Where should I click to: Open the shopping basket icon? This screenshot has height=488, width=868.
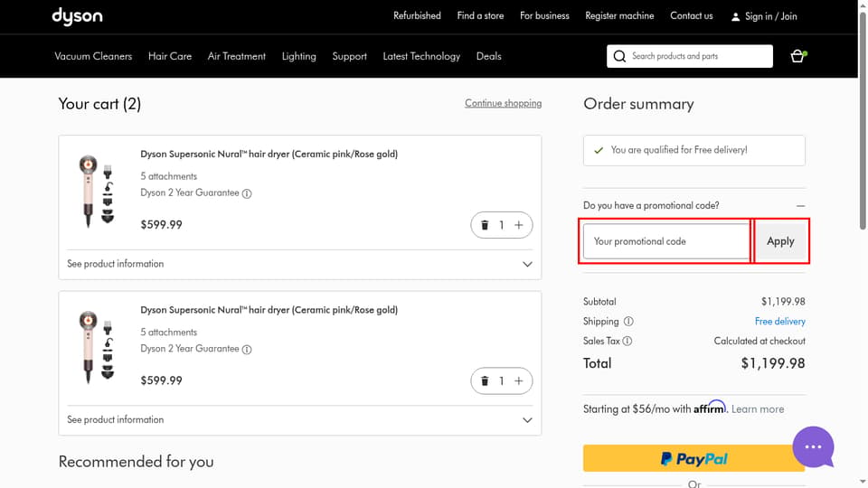(x=797, y=56)
